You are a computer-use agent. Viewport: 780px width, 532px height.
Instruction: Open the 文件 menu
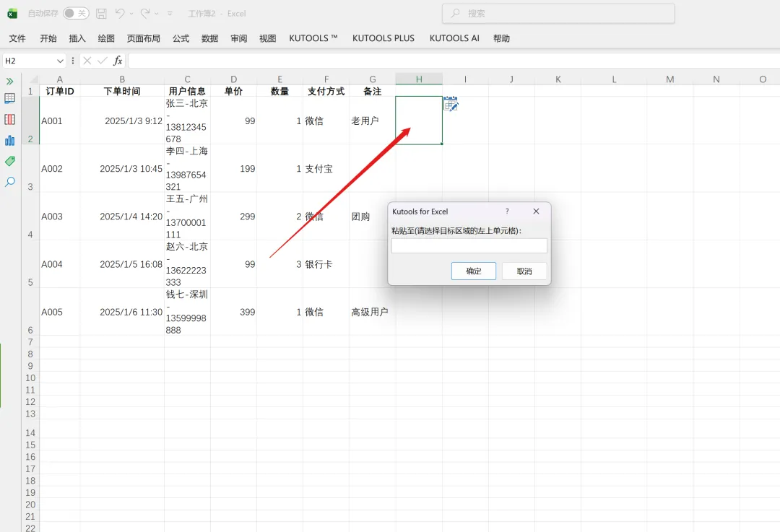point(17,38)
